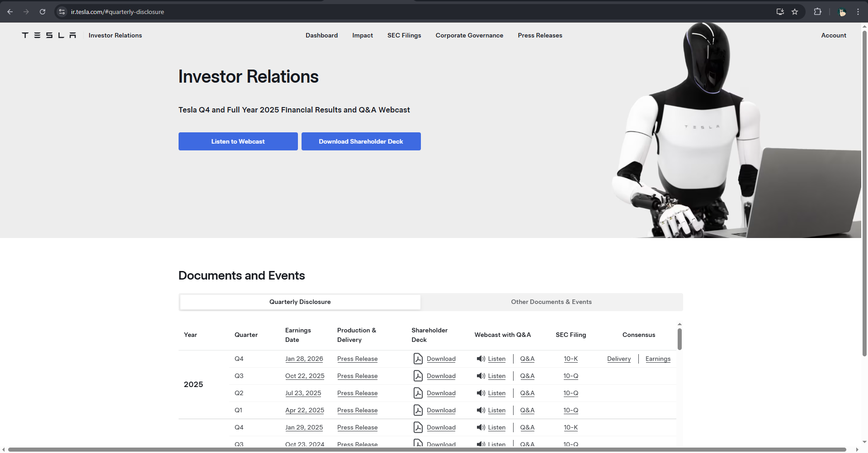868x453 pixels.
Task: Open the 10-Q filing in the Jul 23, 2025 row
Action: [x=571, y=393]
